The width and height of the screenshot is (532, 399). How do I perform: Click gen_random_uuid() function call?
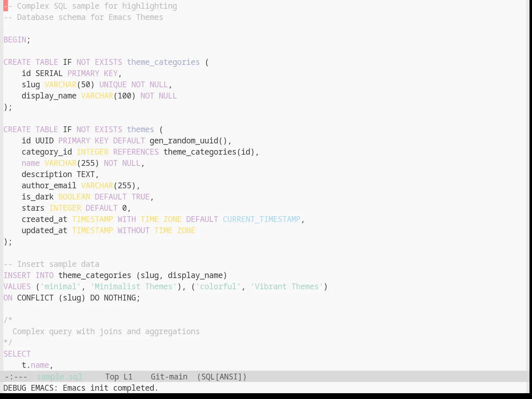click(188, 140)
